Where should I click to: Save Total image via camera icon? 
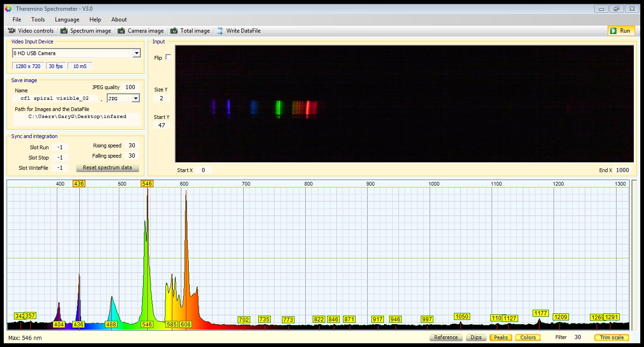tap(174, 31)
